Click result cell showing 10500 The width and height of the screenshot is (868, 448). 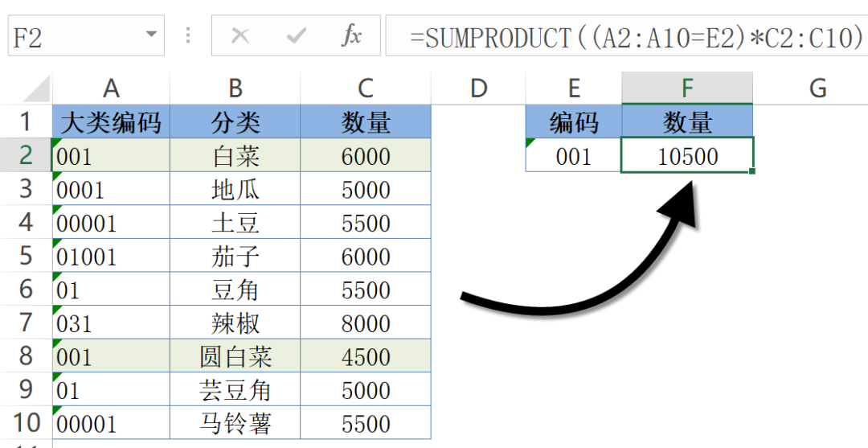[x=687, y=155]
